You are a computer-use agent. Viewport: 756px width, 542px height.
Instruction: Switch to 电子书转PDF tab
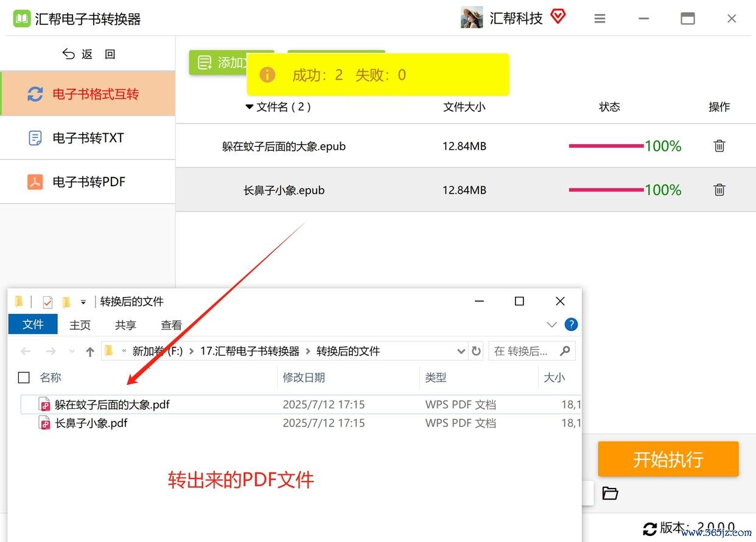88,182
